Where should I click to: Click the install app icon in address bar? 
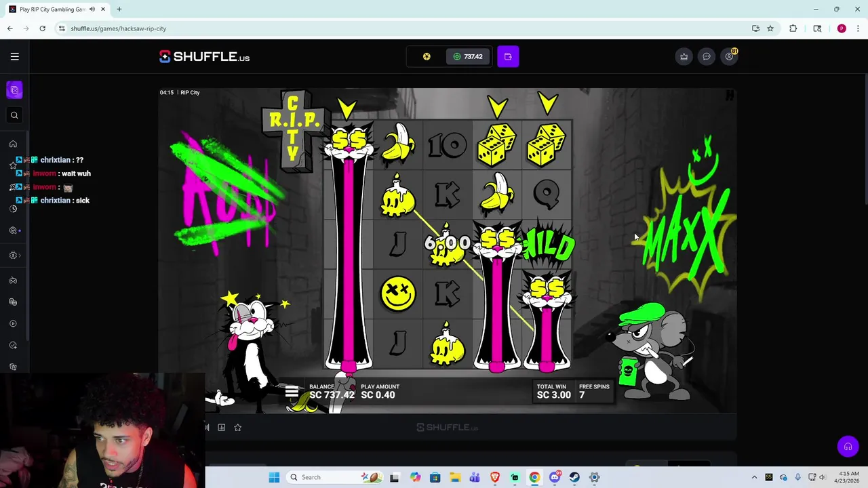pyautogui.click(x=755, y=28)
